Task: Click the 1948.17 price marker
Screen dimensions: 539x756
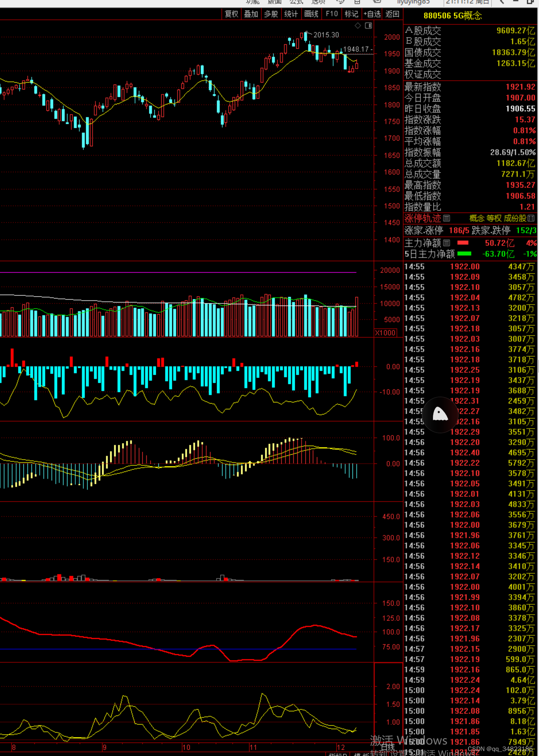Action: pyautogui.click(x=356, y=49)
